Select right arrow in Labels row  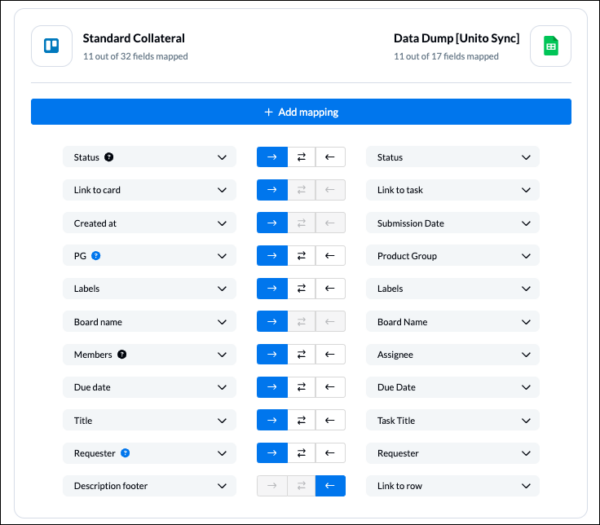(272, 289)
